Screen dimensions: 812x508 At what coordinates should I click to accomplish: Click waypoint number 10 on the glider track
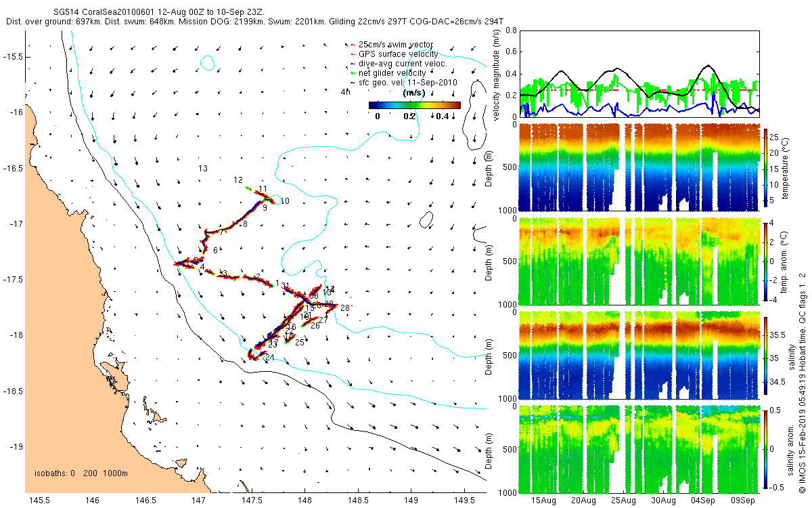click(285, 200)
